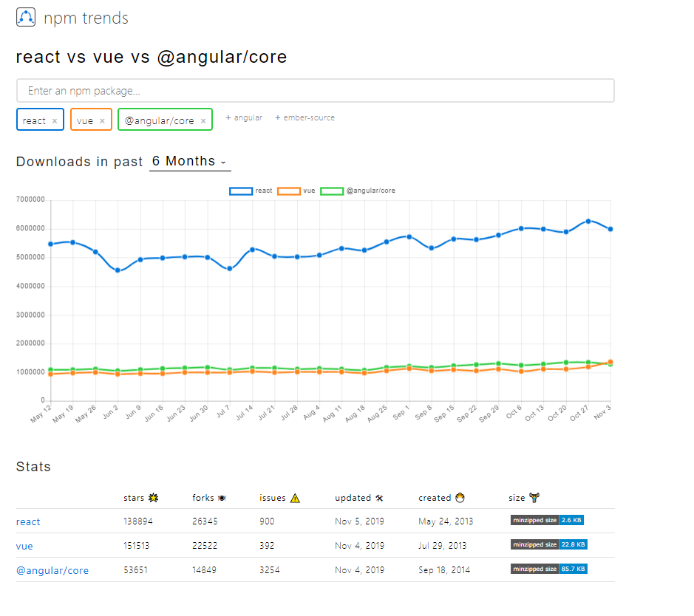The width and height of the screenshot is (694, 616).
Task: Click the react Jun 2 low data point
Action: point(118,270)
